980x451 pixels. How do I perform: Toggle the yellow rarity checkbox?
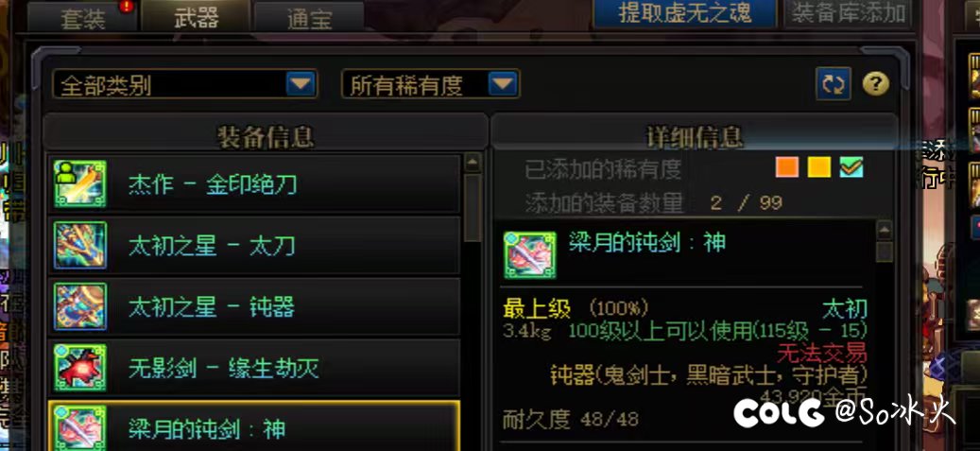coord(818,167)
